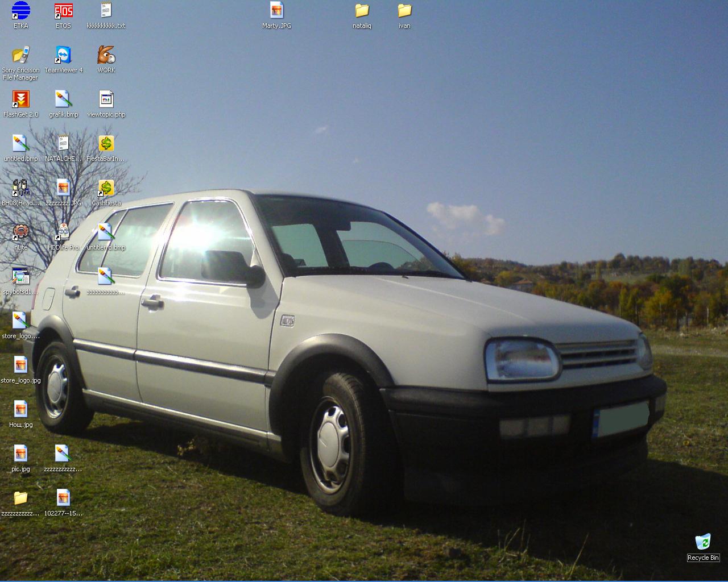The image size is (728, 582).
Task: Launch the ETOS shortcut
Action: click(63, 11)
